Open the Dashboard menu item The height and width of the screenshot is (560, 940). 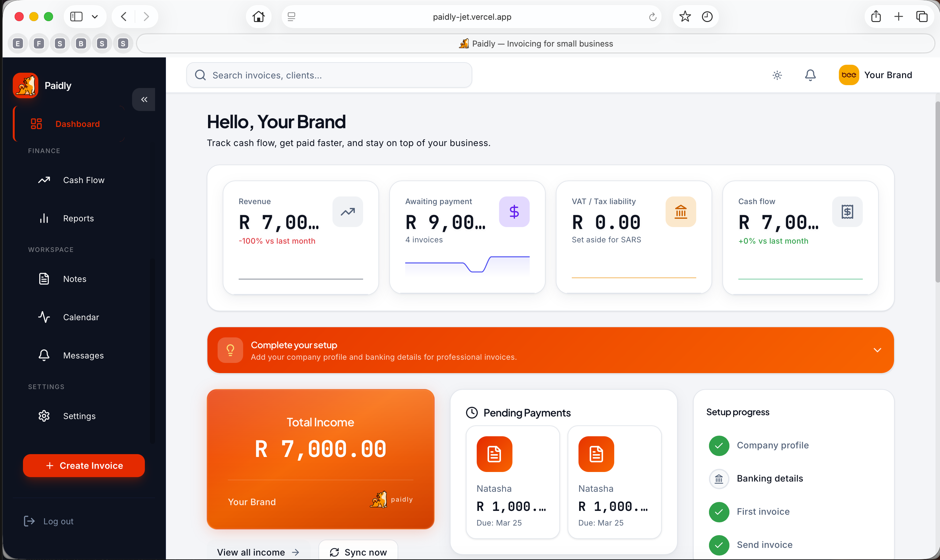point(69,124)
